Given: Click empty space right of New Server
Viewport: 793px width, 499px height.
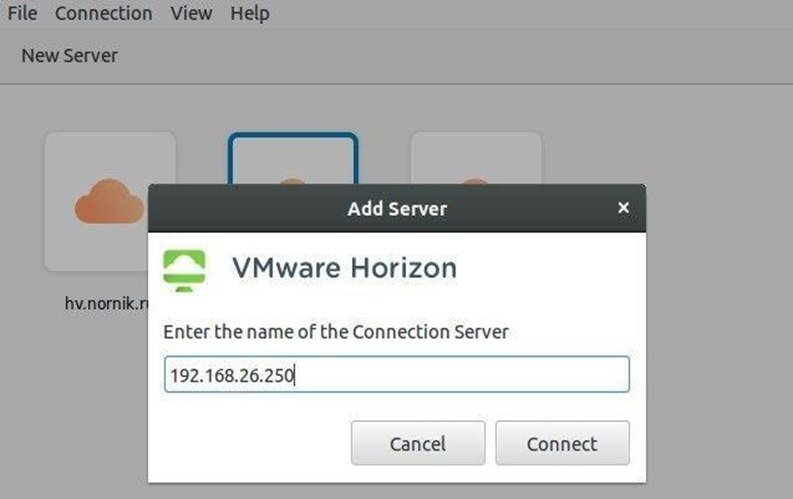Looking at the screenshot, I should point(450,56).
